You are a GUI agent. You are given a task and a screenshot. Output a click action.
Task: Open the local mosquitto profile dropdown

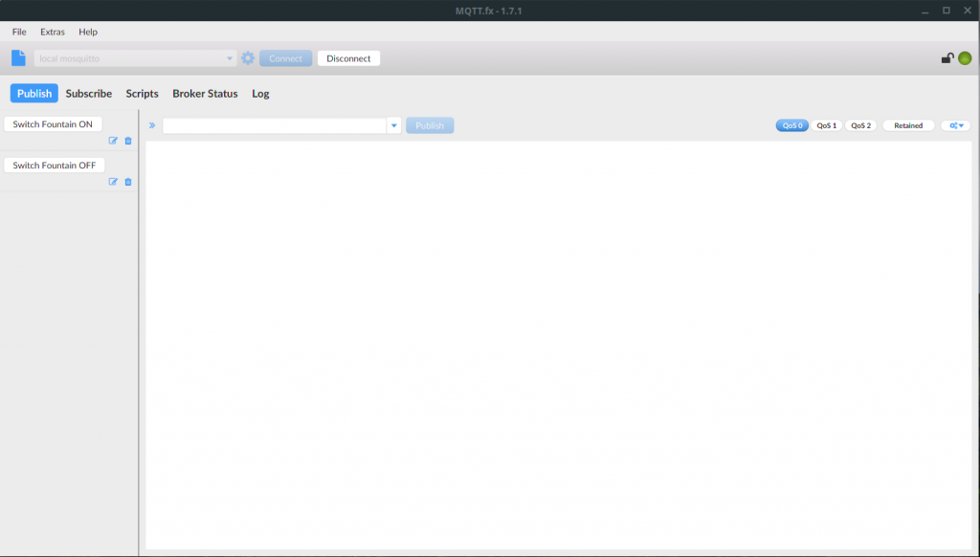(230, 58)
